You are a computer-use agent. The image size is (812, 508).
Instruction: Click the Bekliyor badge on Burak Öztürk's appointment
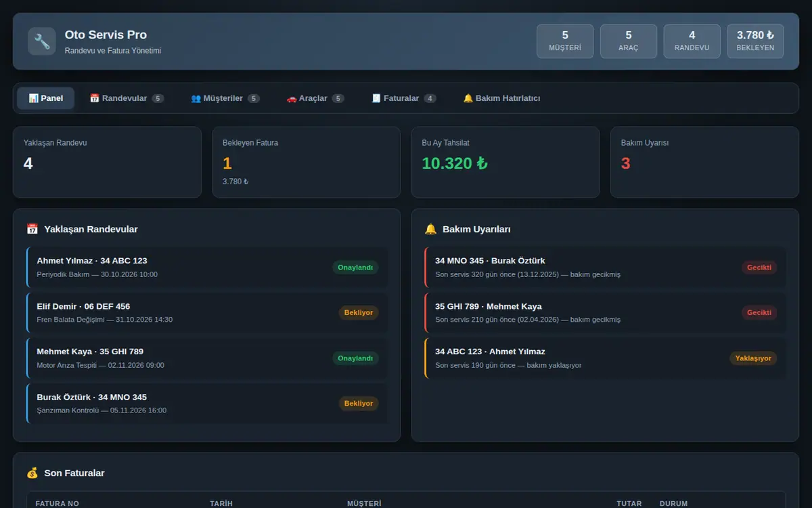point(359,403)
